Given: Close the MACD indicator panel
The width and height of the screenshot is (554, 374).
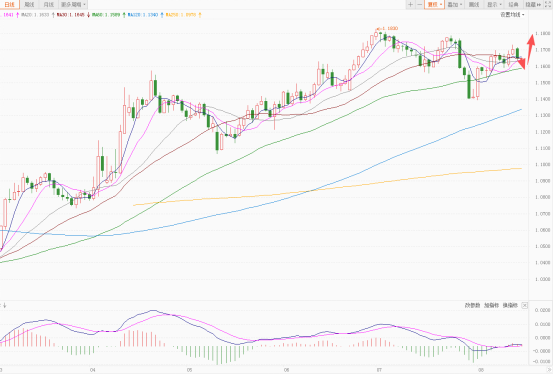Looking at the screenshot, I should tap(525, 305).
